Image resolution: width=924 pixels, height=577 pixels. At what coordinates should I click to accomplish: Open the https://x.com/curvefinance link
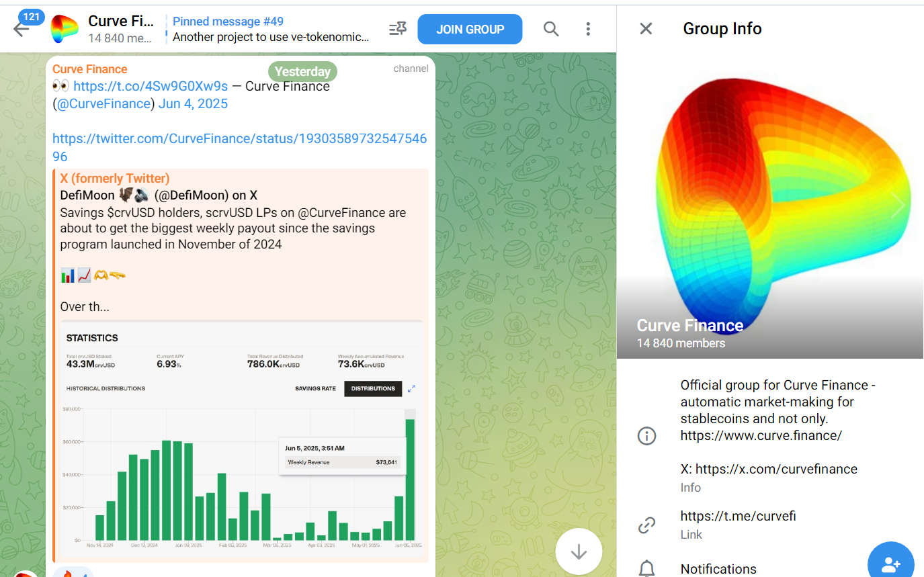click(x=776, y=469)
